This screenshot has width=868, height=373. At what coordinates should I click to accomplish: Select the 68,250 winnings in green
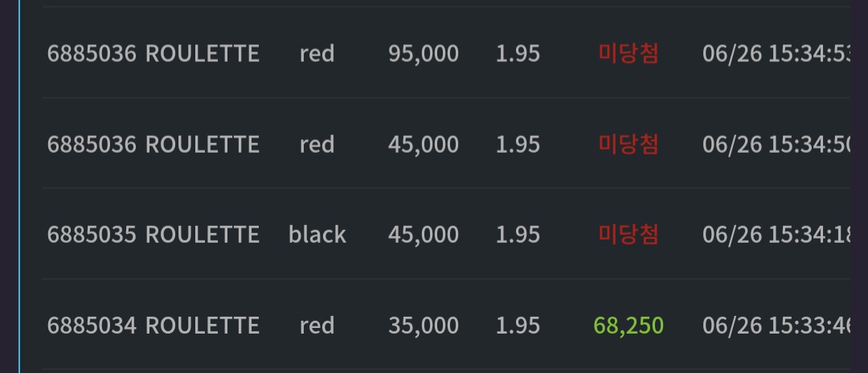628,325
